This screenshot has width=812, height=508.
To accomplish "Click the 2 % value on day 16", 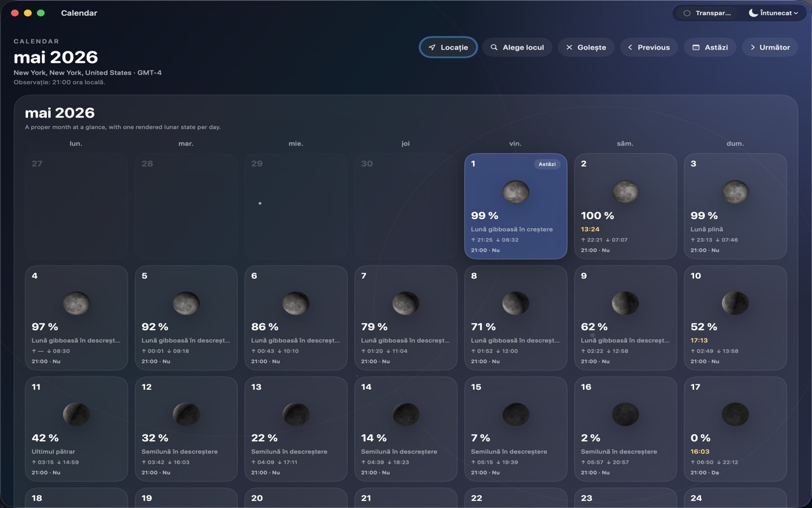I will [591, 438].
